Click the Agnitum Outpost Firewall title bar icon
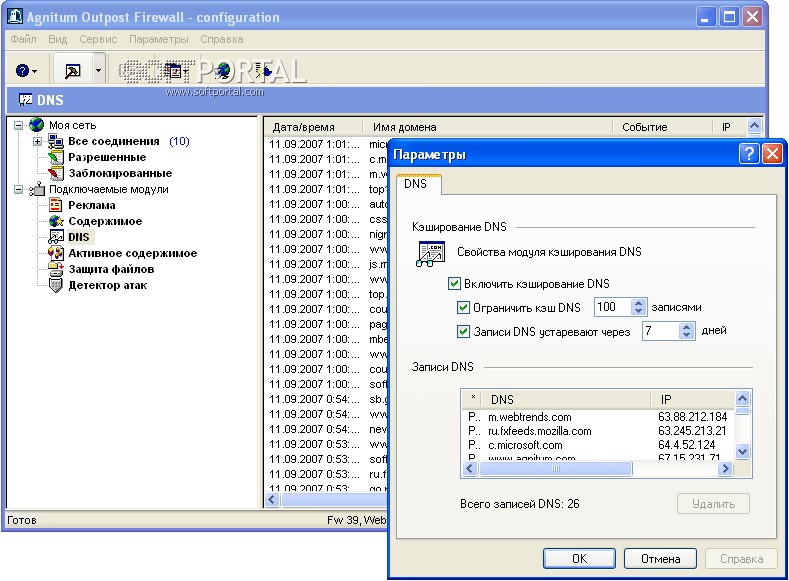Image resolution: width=789 pixels, height=581 pixels. coord(15,16)
